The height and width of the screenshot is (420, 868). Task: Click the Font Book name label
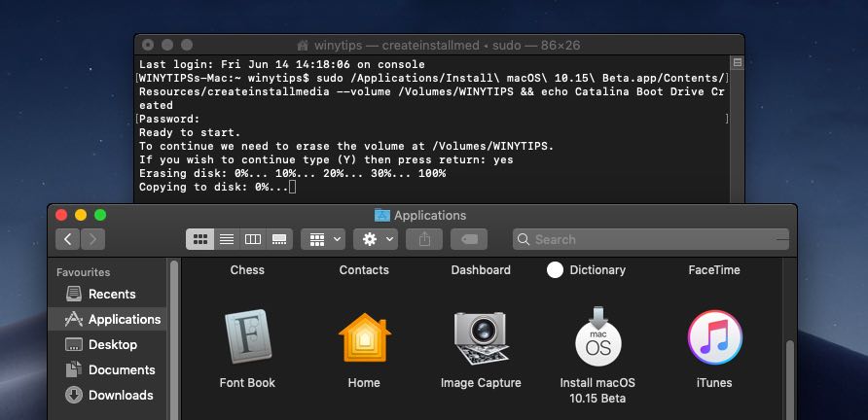tap(247, 382)
